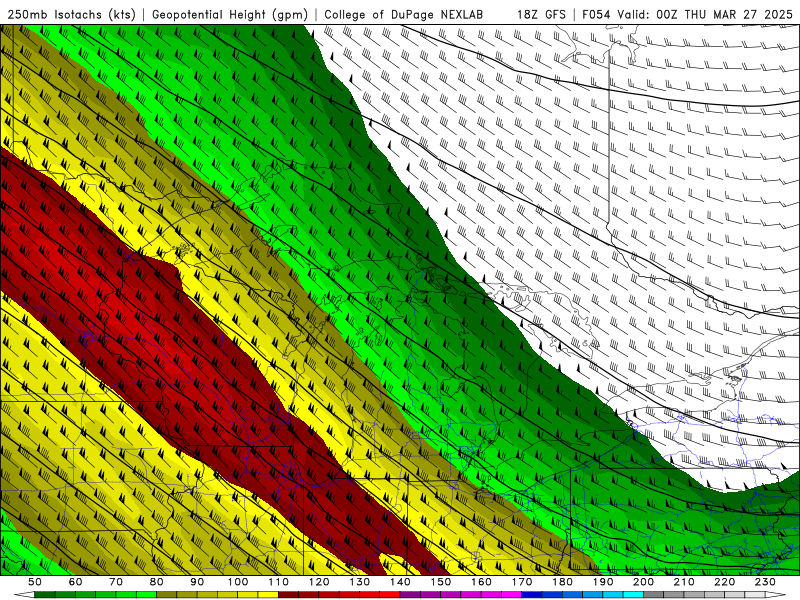Click the 'Geopotential Height (gpm)' title text
Image resolution: width=800 pixels, height=600 pixels.
pos(230,14)
